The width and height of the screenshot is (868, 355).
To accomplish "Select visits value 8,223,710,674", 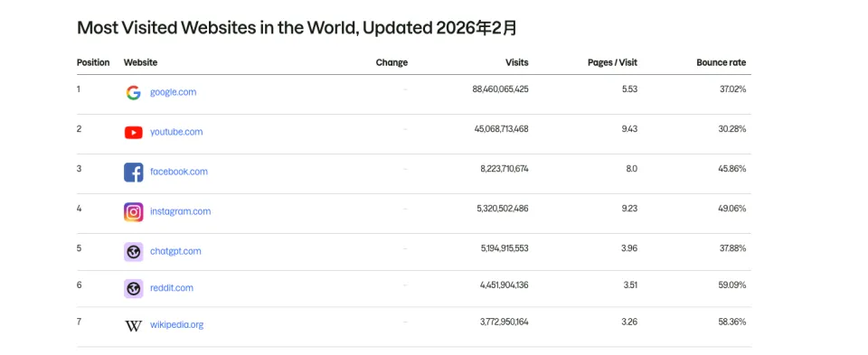I will click(505, 169).
